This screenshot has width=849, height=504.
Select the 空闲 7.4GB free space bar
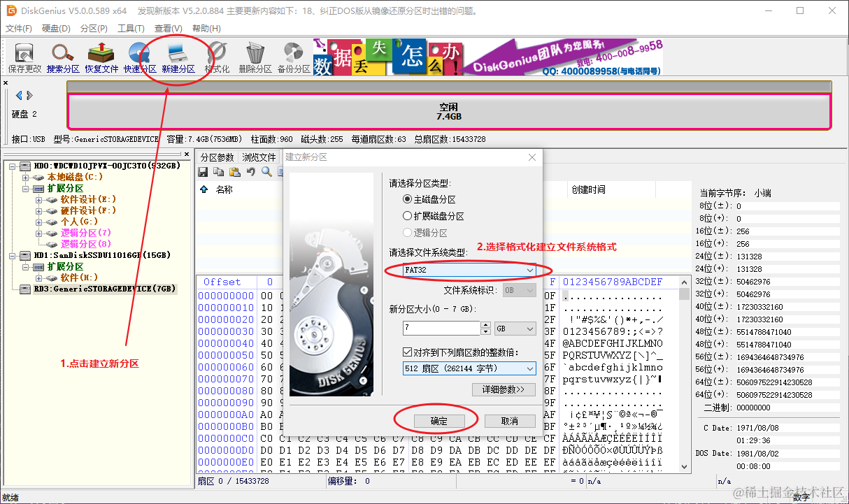449,111
